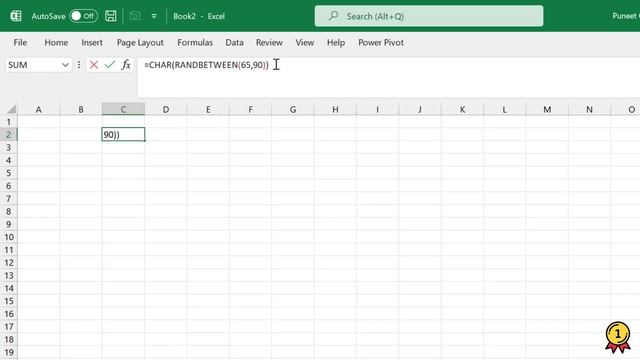Select row 15 header
Image resolution: width=640 pixels, height=360 pixels.
9,301
